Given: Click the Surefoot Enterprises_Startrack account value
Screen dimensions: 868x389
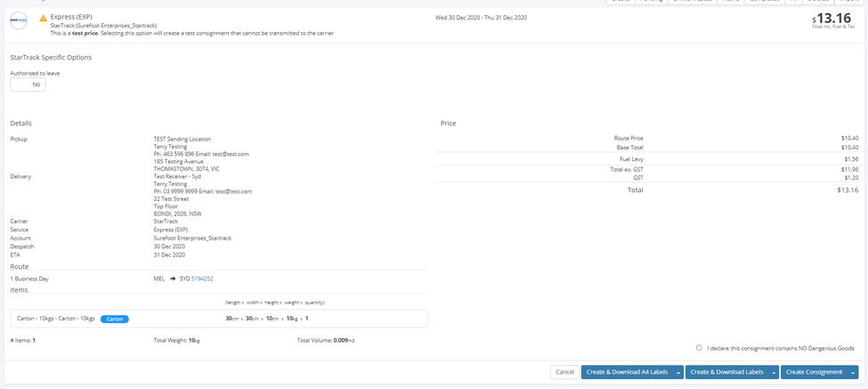Looking at the screenshot, I should click(x=192, y=238).
